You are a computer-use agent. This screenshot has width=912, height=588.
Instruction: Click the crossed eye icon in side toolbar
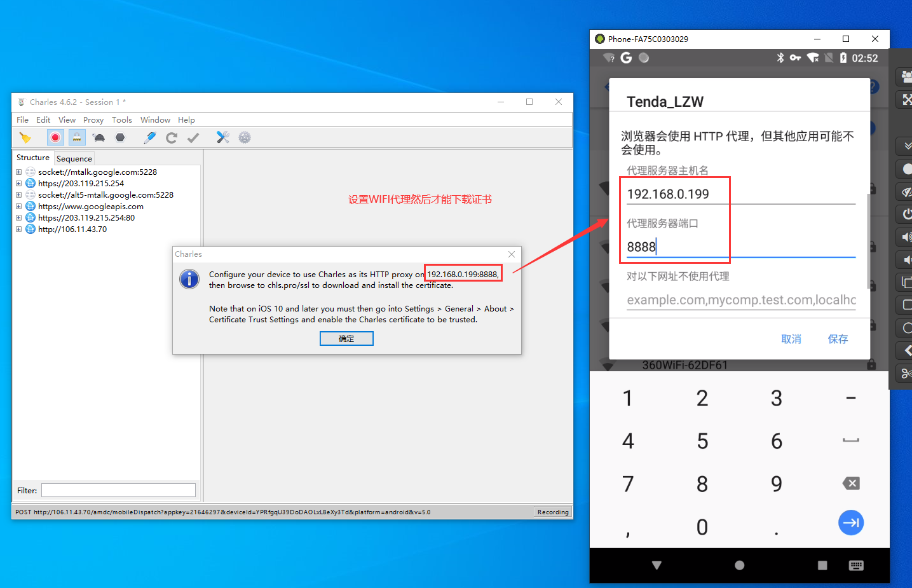pos(906,191)
